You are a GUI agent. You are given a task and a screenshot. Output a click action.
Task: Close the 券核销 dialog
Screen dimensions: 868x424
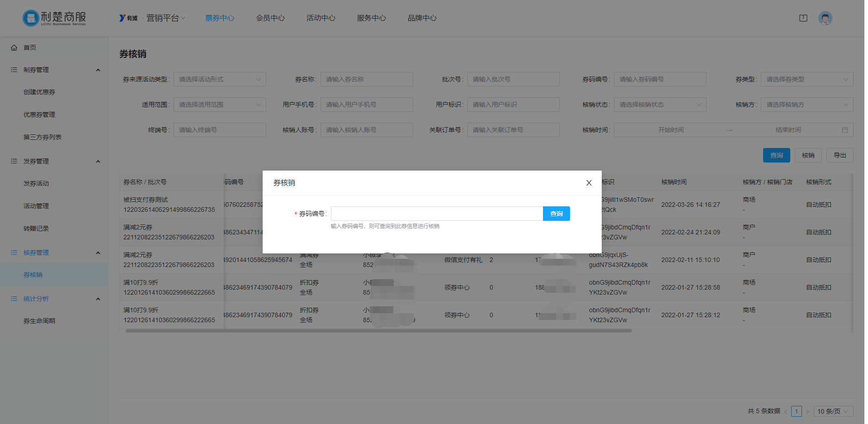tap(589, 183)
